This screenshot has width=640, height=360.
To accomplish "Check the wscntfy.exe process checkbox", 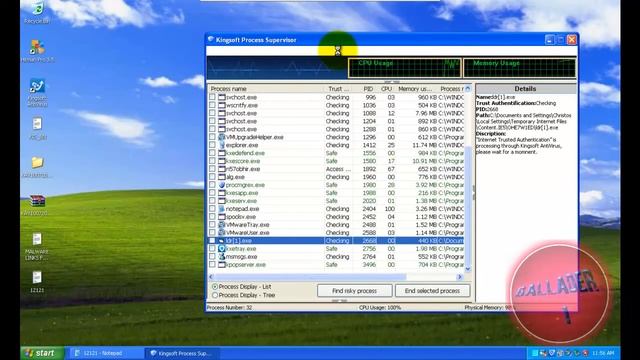I will pos(212,105).
